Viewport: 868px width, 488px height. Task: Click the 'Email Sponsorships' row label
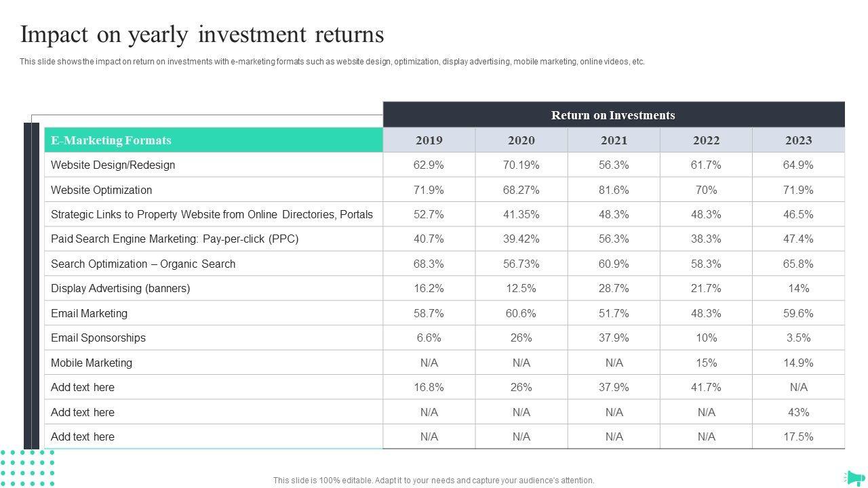pyautogui.click(x=98, y=338)
